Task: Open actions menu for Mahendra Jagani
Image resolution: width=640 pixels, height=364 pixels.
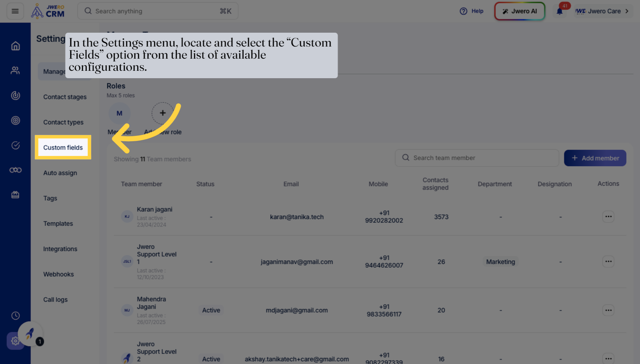Action: click(608, 310)
